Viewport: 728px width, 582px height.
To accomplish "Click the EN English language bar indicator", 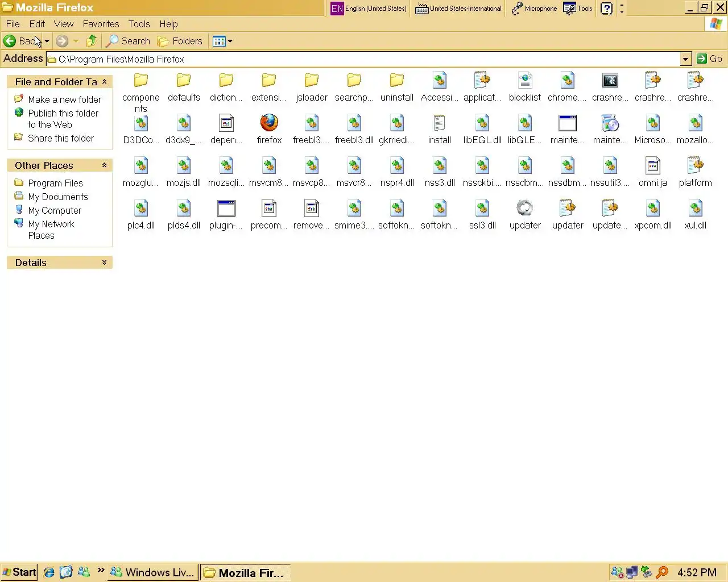I will tap(369, 9).
